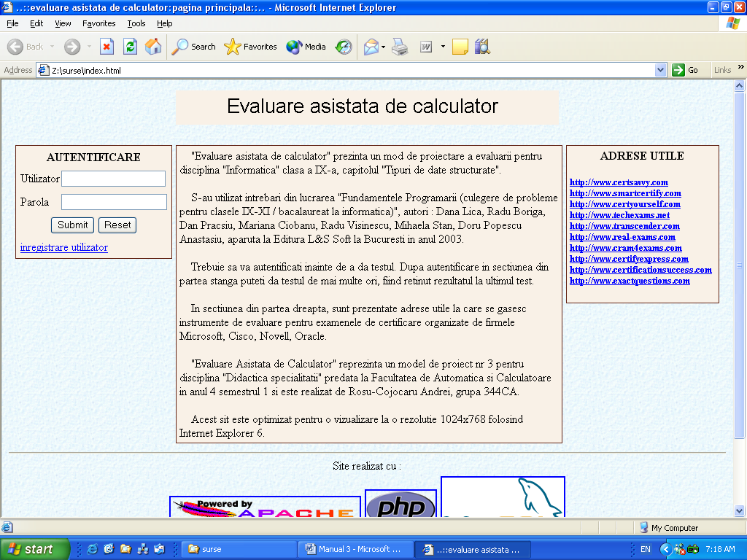Open the Edit menu

36,23
